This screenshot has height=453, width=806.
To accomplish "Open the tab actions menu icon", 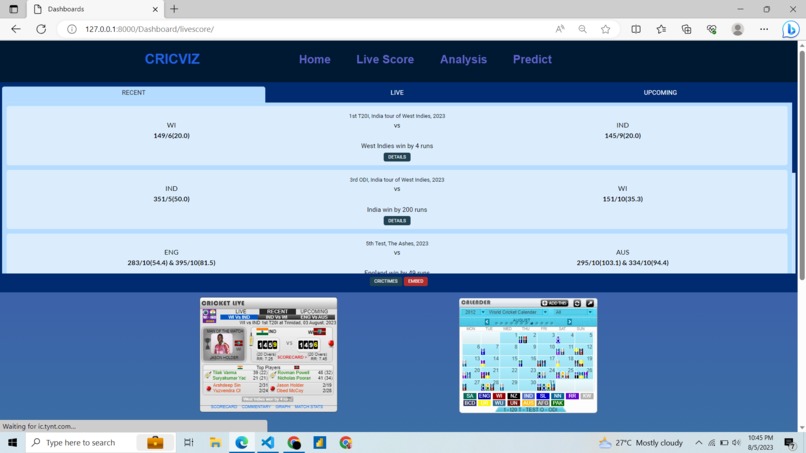I will point(14,9).
